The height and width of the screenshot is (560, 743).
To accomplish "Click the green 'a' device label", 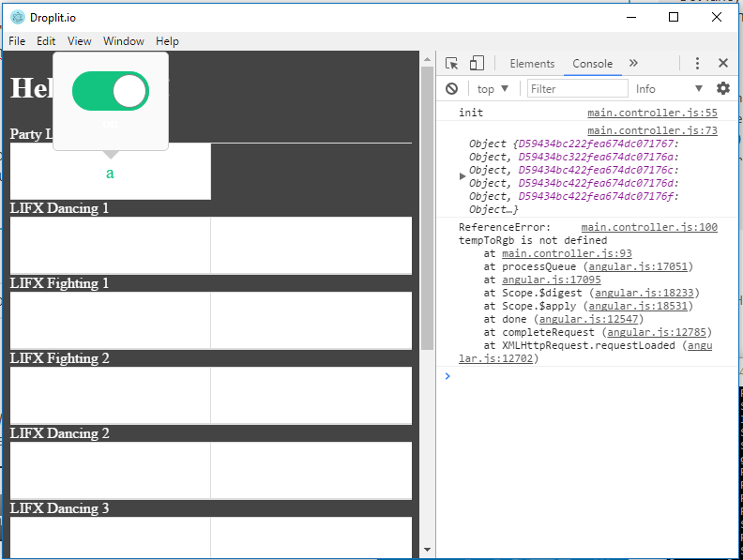I will 110,174.
